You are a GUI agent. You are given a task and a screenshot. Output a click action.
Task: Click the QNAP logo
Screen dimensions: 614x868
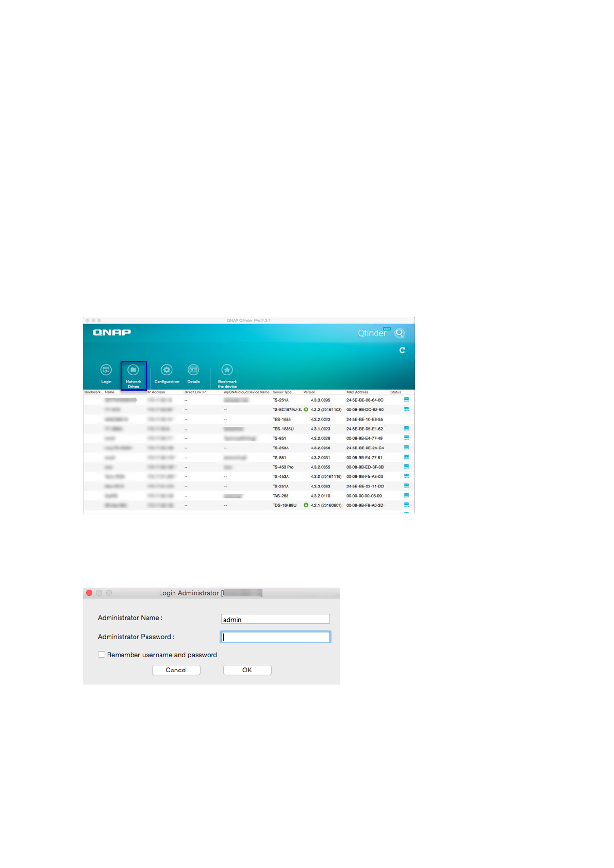pyautogui.click(x=112, y=332)
